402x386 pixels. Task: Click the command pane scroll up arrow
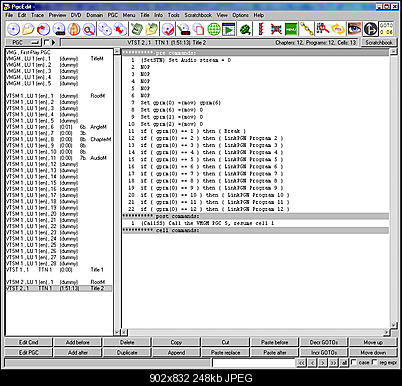click(394, 51)
